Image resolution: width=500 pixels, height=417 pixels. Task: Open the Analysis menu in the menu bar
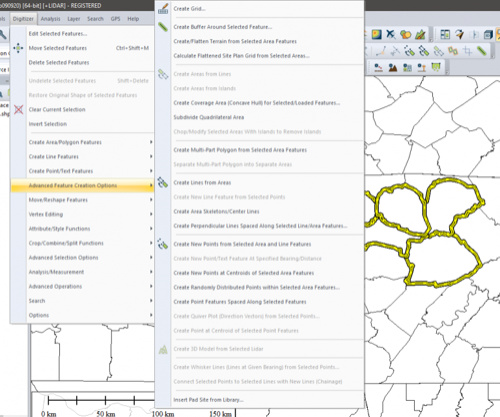click(50, 19)
